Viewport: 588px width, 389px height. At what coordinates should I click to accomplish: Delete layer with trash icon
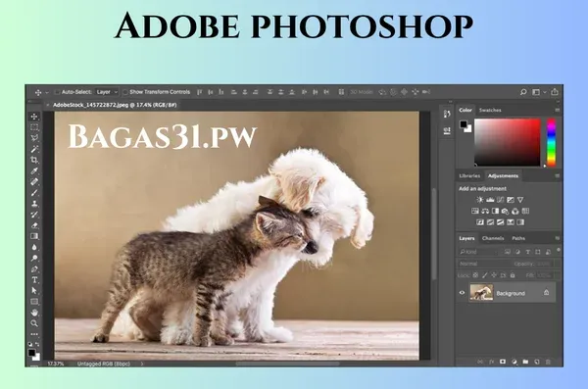(x=548, y=362)
